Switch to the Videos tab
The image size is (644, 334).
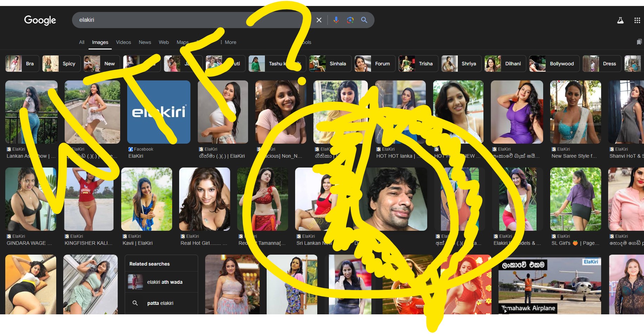click(123, 42)
